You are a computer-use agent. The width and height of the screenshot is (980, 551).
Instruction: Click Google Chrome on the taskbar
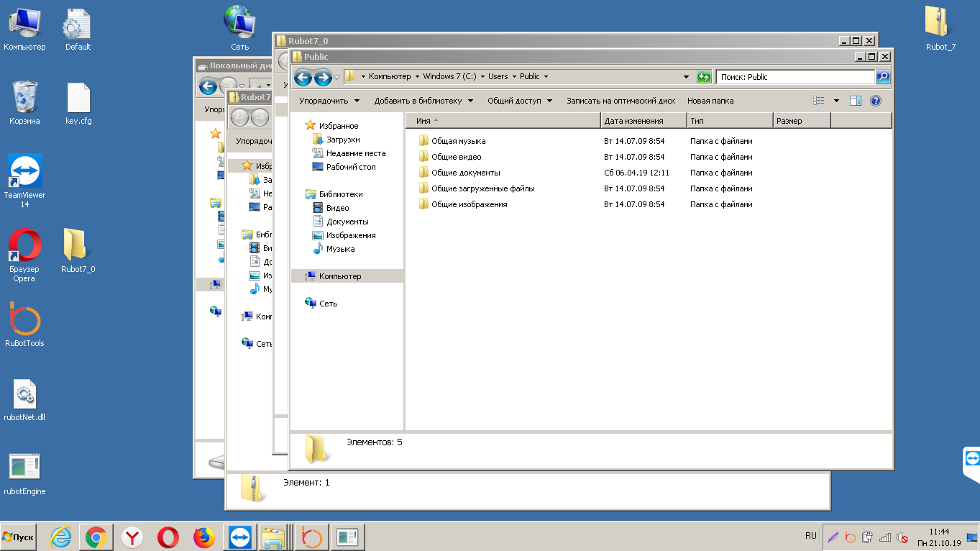pyautogui.click(x=96, y=537)
